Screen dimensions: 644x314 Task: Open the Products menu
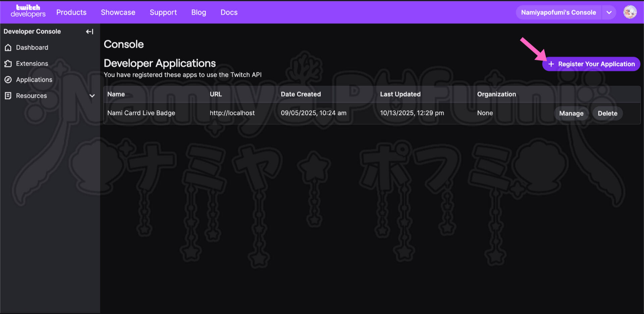click(71, 12)
